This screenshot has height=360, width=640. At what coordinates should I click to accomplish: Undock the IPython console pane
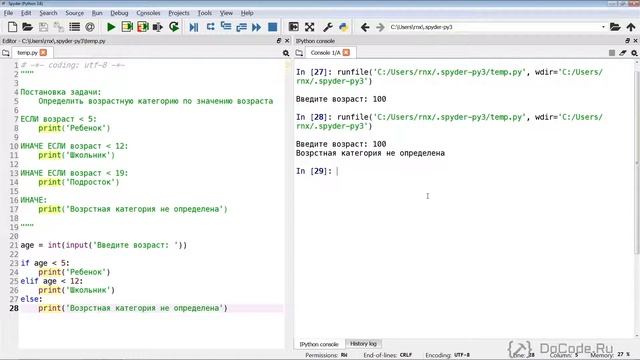coord(627,41)
